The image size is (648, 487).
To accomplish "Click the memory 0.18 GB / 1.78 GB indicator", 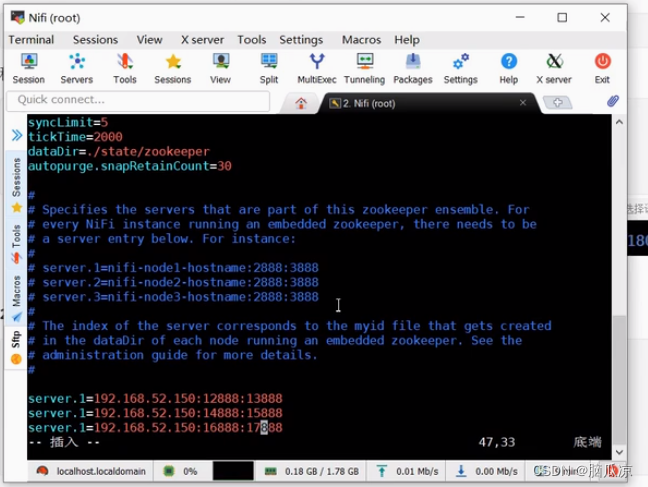I will (x=312, y=471).
